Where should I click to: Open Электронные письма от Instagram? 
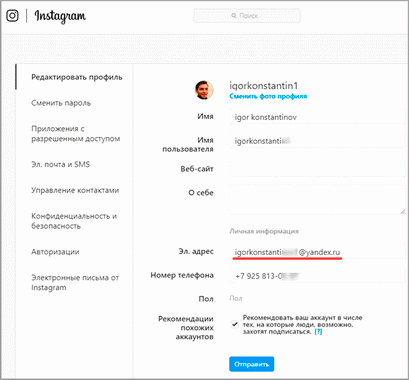[75, 282]
